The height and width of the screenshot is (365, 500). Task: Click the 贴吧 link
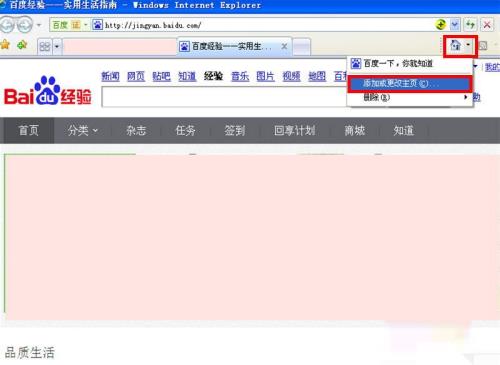(x=161, y=76)
